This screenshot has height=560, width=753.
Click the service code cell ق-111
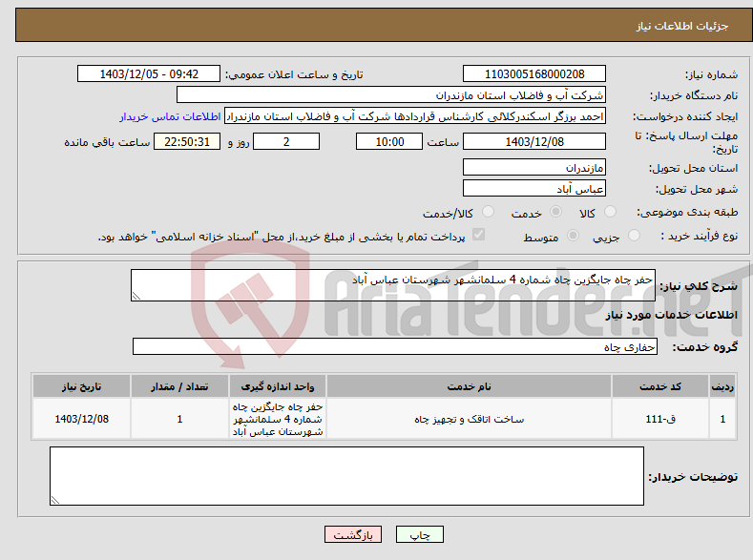pos(659,419)
